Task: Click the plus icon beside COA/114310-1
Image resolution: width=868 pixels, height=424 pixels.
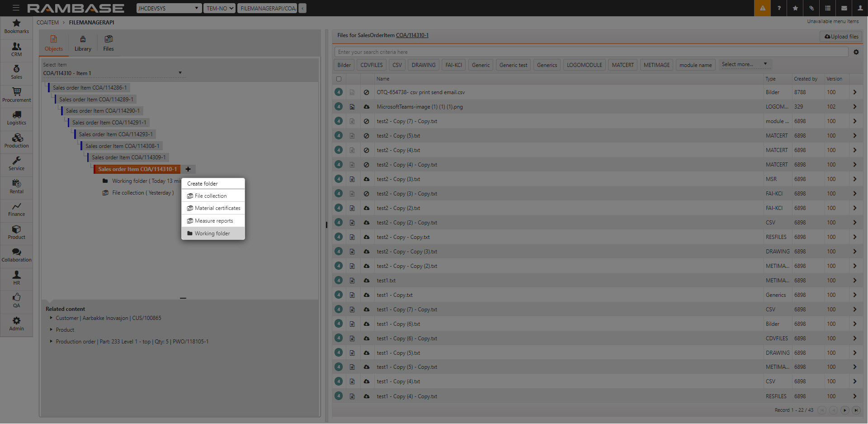Action: tap(188, 169)
